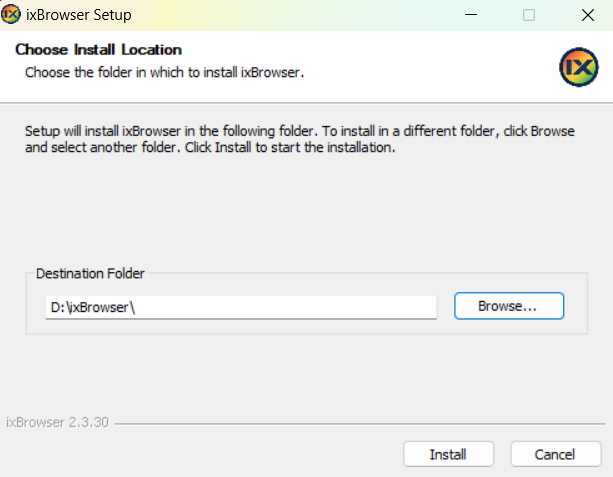Cancel the ixBrowser setup
613x477 pixels.
pos(556,454)
